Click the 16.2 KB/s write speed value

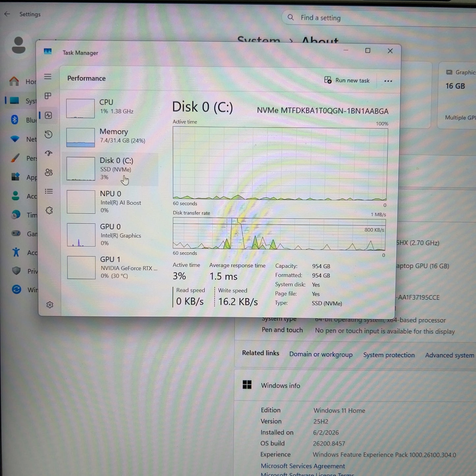click(238, 301)
